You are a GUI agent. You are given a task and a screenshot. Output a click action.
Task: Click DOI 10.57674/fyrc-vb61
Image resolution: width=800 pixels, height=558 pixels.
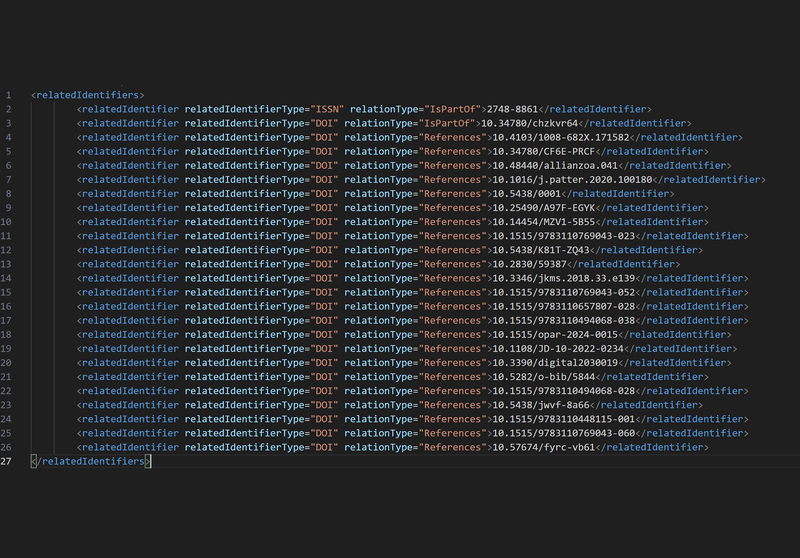(x=544, y=447)
